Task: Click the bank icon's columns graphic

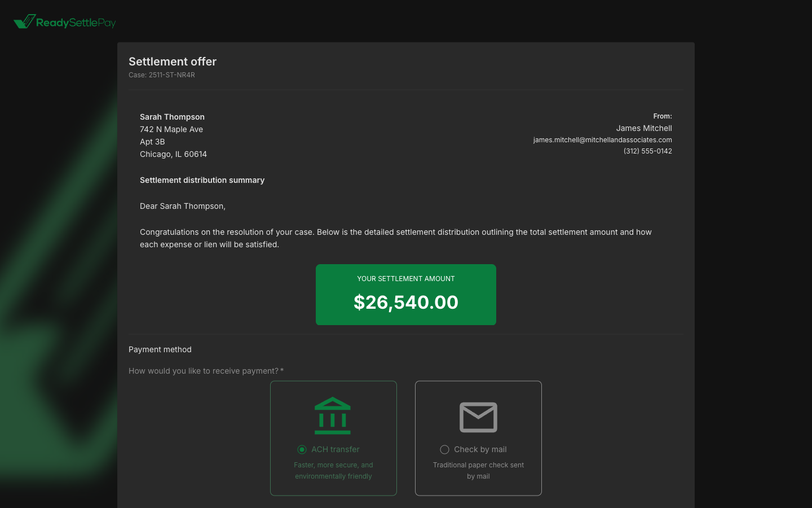Action: click(x=333, y=421)
